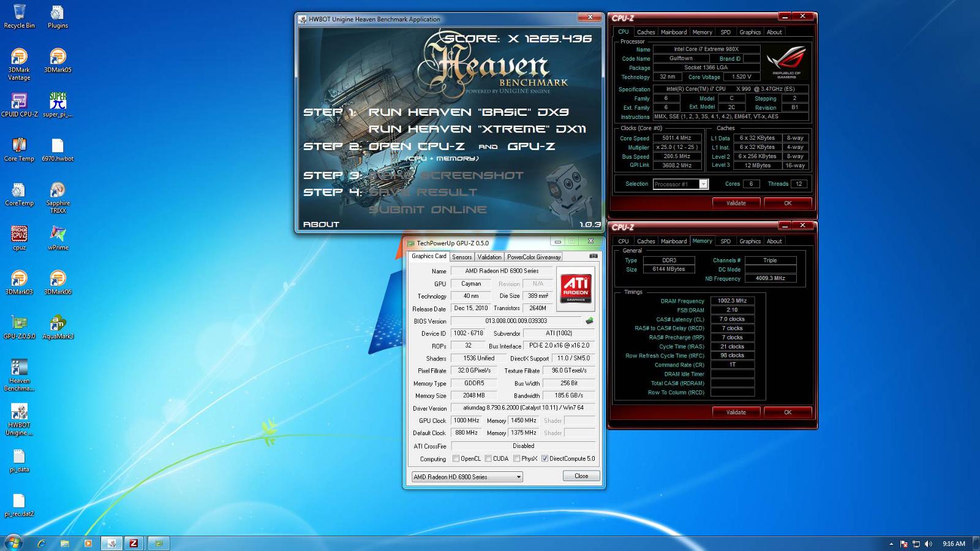Click Run Heaven "Basic" DX9
This screenshot has width=980, height=551.
click(x=469, y=112)
